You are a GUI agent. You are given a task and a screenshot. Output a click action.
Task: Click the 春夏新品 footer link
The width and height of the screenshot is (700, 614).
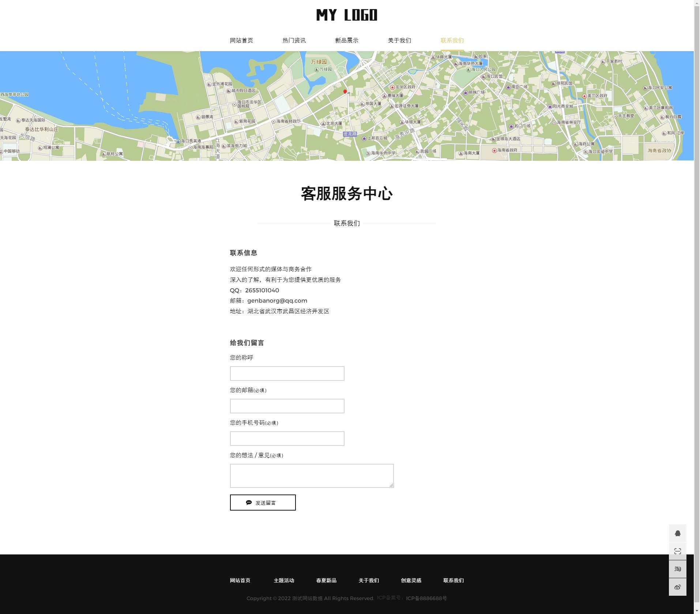click(x=327, y=580)
